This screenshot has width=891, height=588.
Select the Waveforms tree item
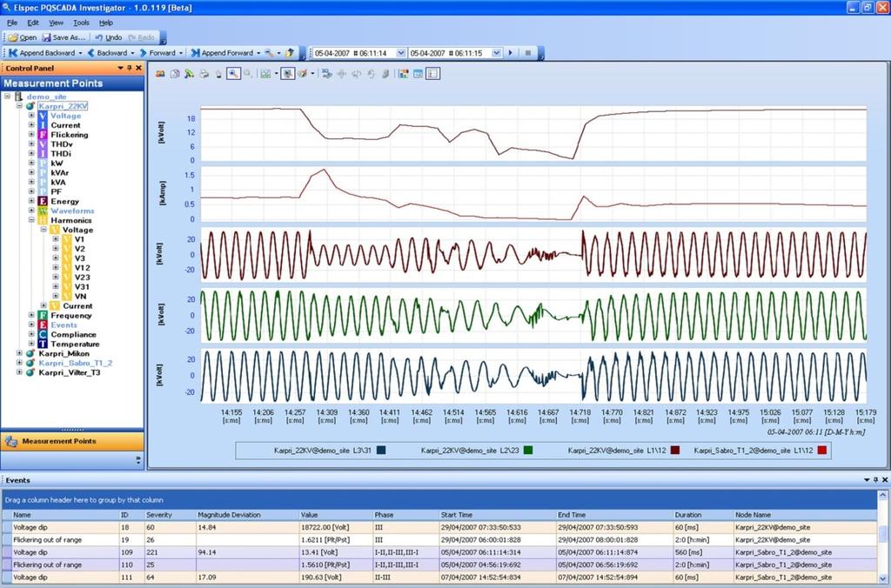coord(72,210)
